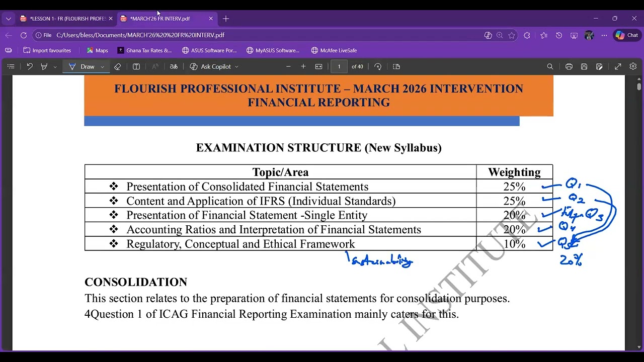The image size is (644, 362).
Task: Click 'EXAMINATION STRUCTURE (New Syllabus)' heading
Action: [x=318, y=148]
